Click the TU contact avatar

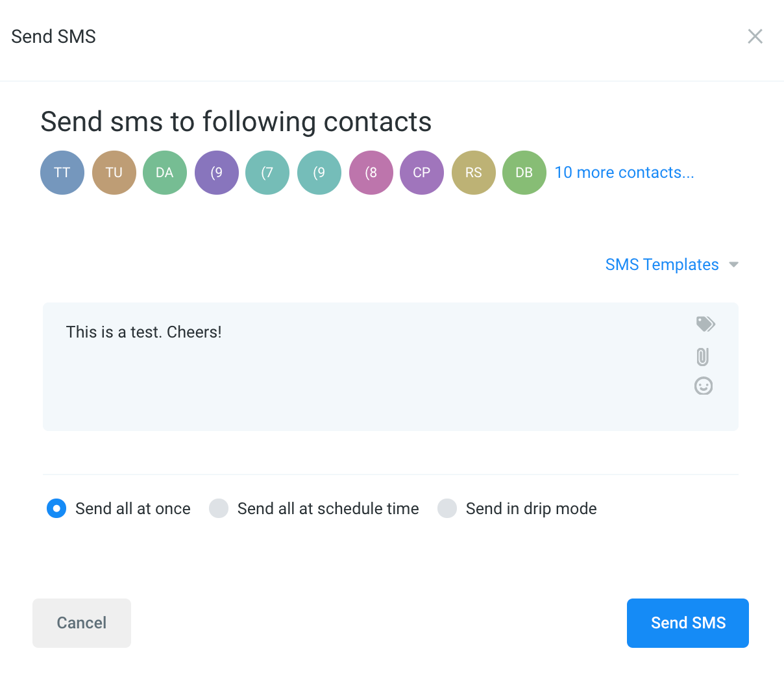click(114, 173)
